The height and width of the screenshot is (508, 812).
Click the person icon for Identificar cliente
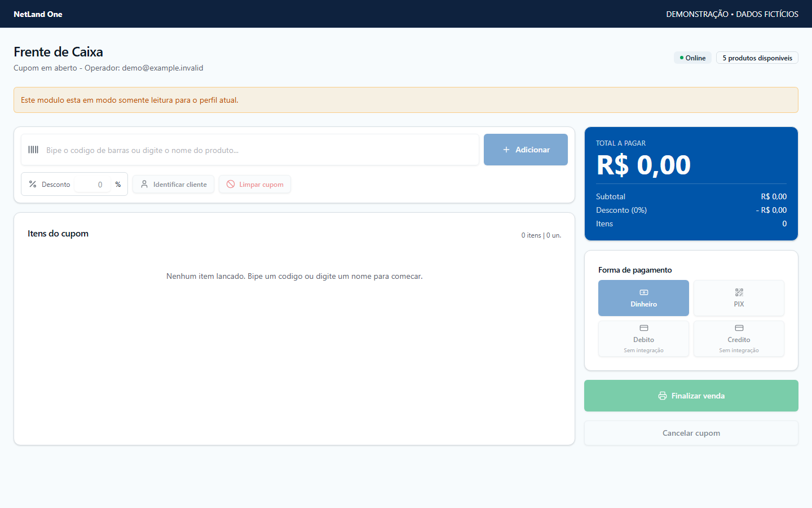(x=144, y=185)
